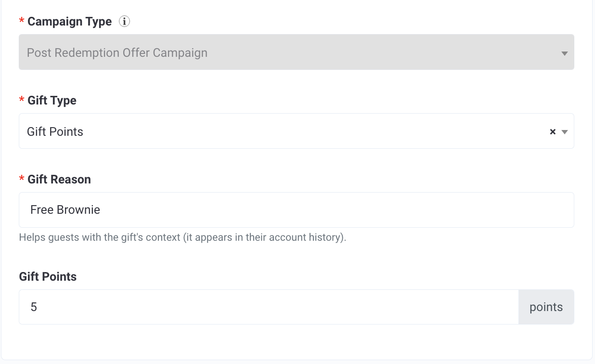
Task: Click the Gift Points field label
Action: [x=48, y=277]
